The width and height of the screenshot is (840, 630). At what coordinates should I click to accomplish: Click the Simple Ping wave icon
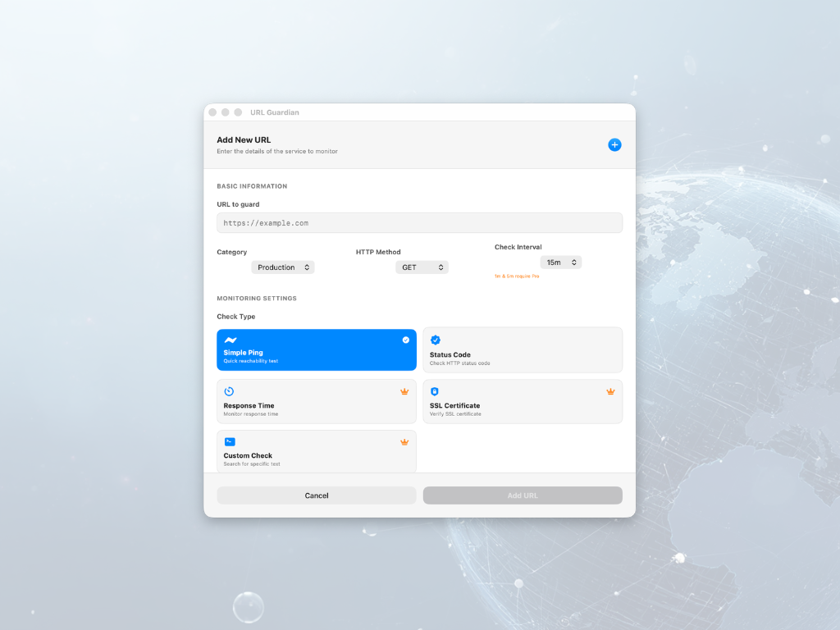(x=231, y=340)
